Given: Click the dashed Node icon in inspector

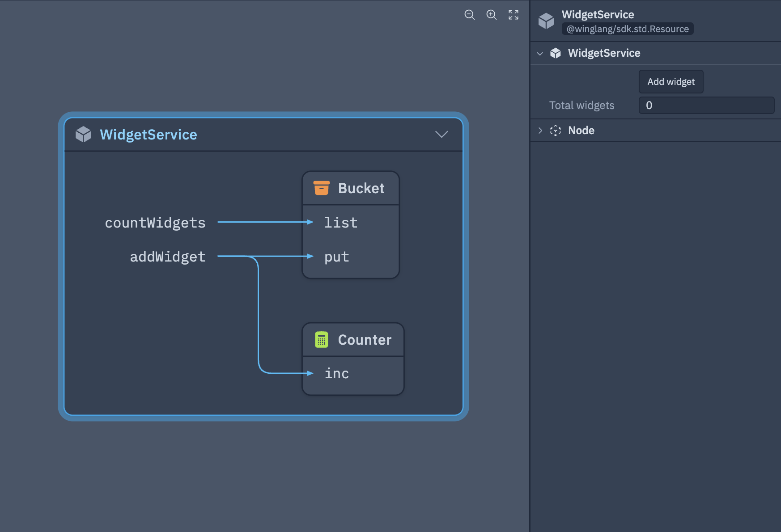Looking at the screenshot, I should (x=555, y=131).
